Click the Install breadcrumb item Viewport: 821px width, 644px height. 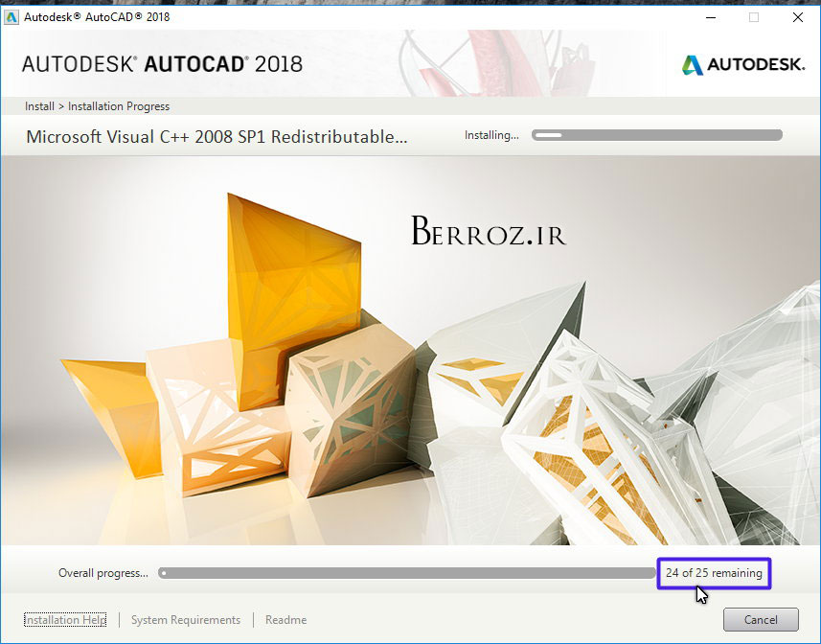pyautogui.click(x=39, y=106)
